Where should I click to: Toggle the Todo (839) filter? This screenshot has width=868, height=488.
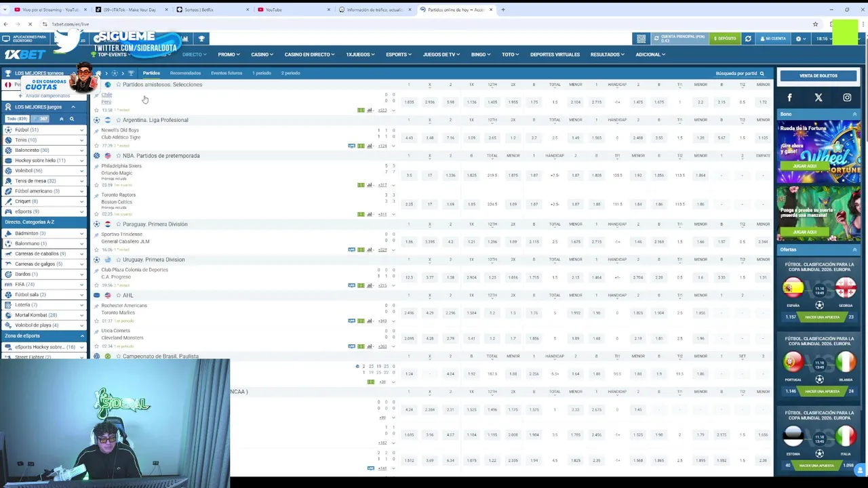coord(16,119)
